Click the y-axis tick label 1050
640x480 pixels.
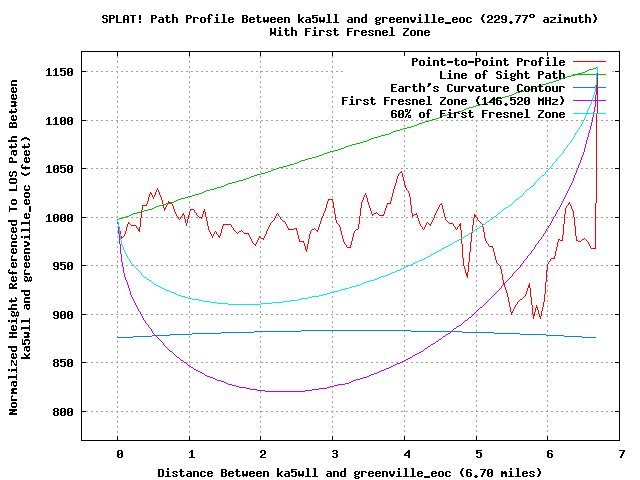59,169
